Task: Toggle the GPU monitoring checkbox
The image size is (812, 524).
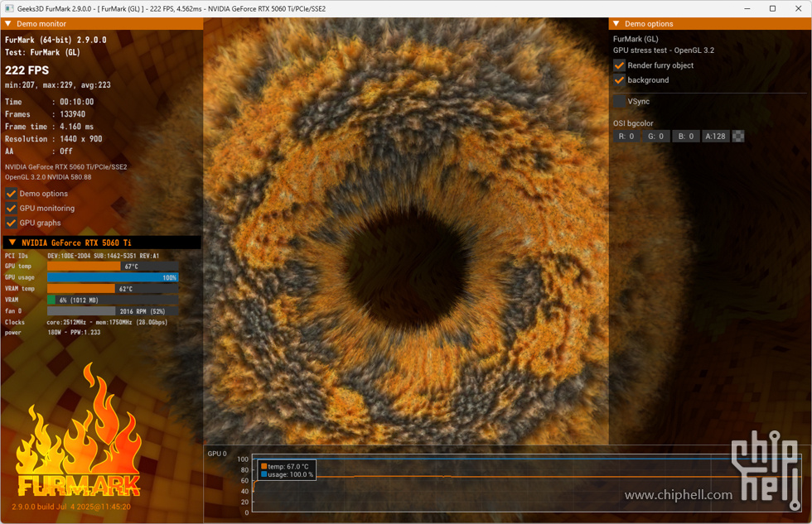Action: pyautogui.click(x=11, y=209)
